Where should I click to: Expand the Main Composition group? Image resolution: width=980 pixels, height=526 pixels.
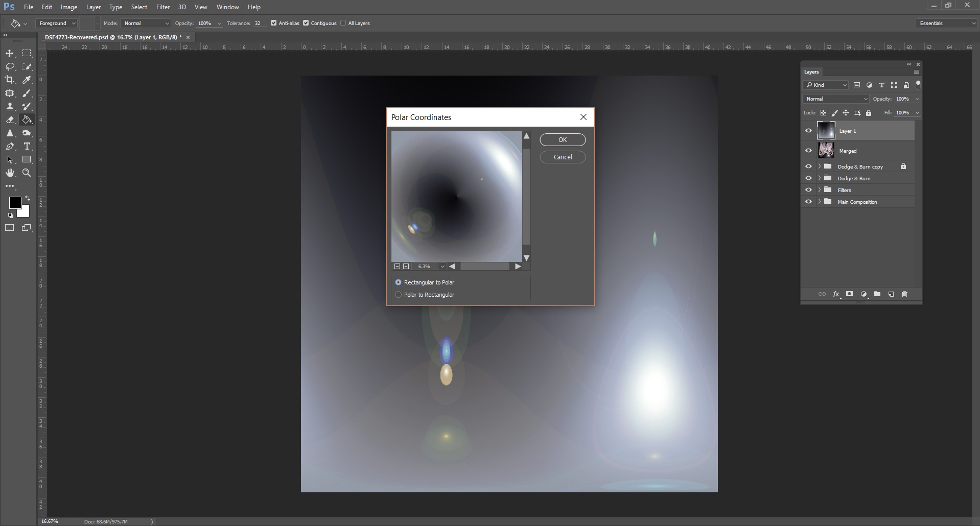coord(820,202)
